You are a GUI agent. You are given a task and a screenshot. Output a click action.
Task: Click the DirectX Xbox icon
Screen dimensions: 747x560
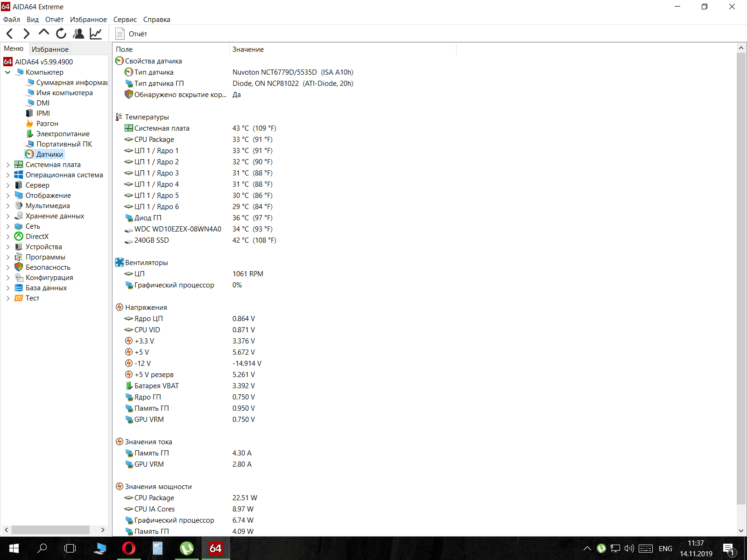19,237
